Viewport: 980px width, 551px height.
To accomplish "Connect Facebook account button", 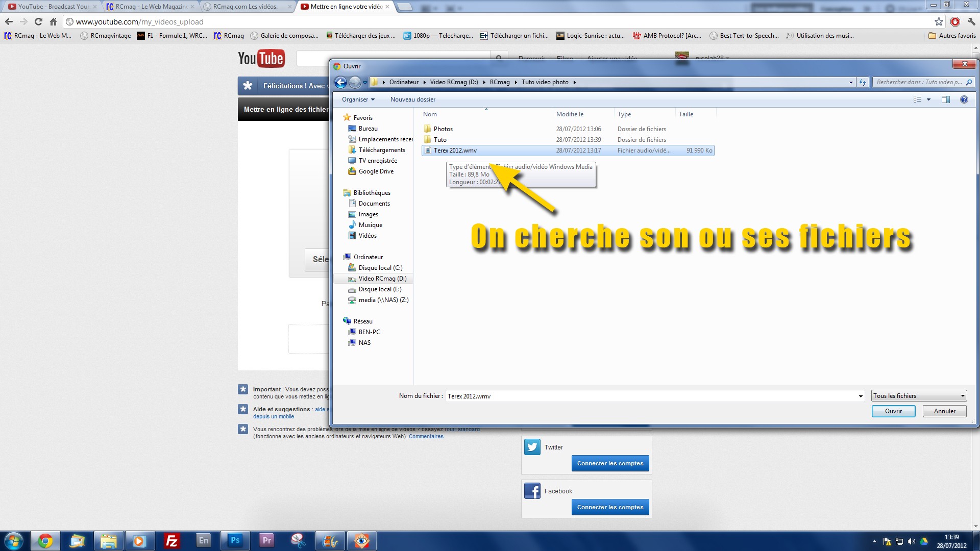I will tap(610, 507).
